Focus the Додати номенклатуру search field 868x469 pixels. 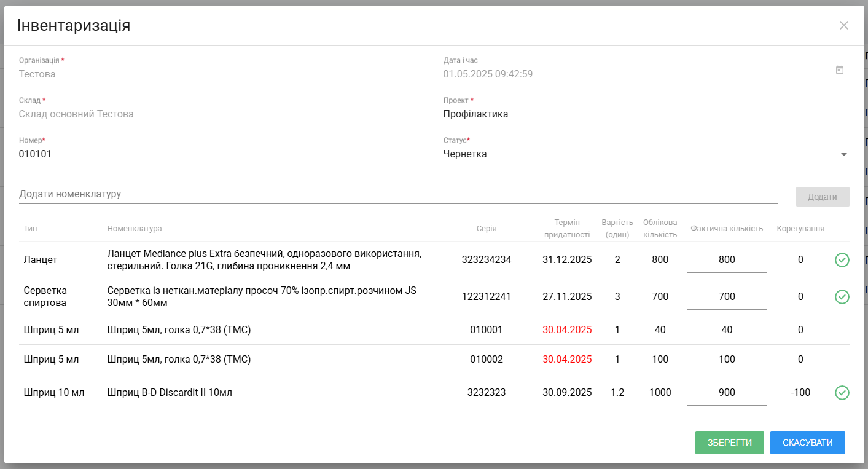[x=398, y=194]
